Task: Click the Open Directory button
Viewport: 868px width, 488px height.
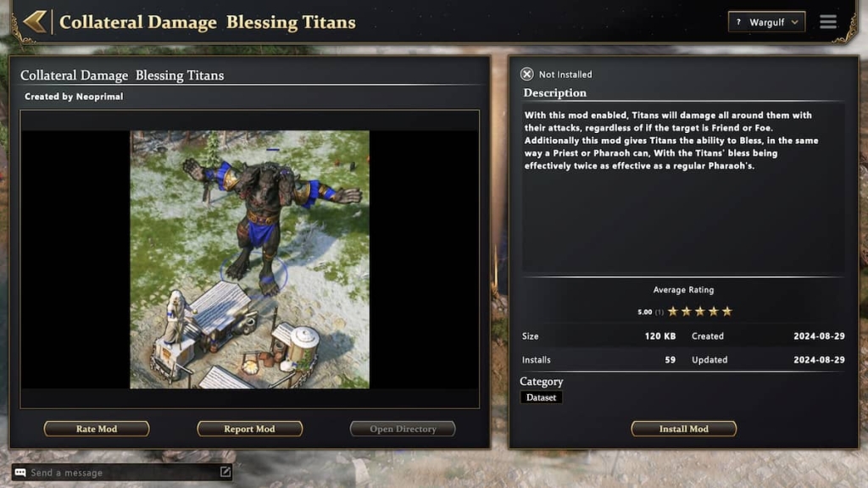Action: pos(403,429)
